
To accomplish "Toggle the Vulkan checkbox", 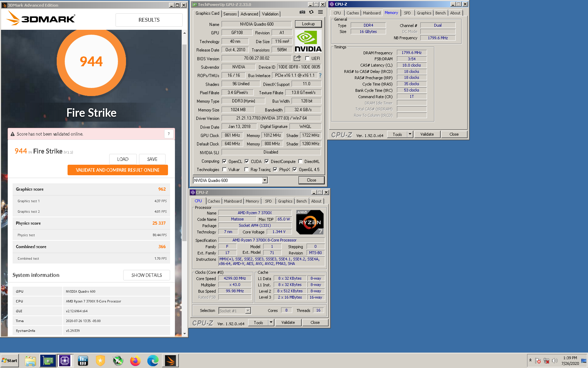I will 224,170.
